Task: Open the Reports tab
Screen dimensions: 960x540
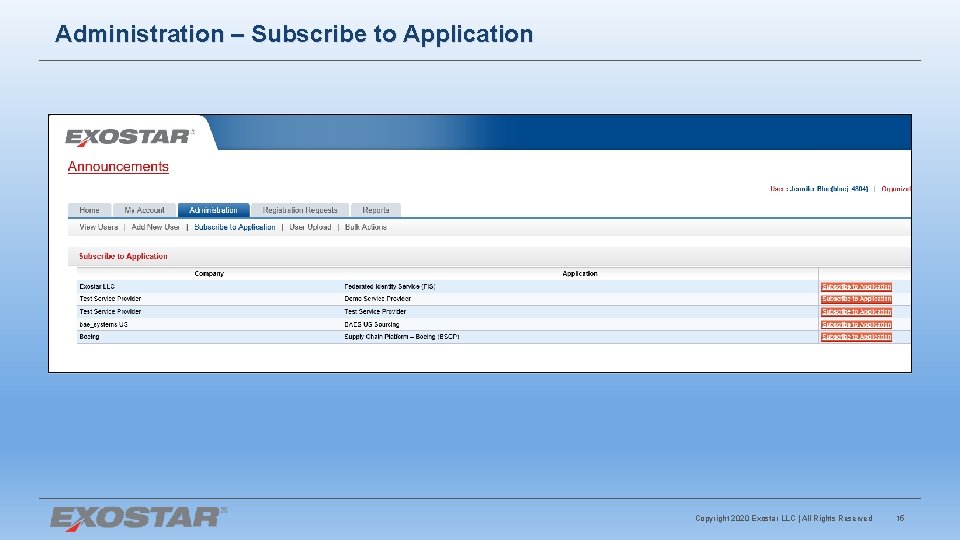Action: point(376,210)
